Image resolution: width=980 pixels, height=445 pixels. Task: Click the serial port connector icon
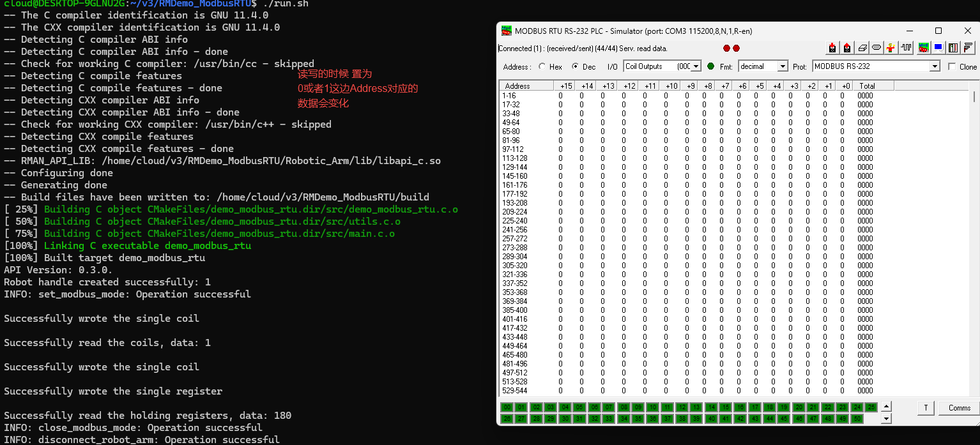877,48
